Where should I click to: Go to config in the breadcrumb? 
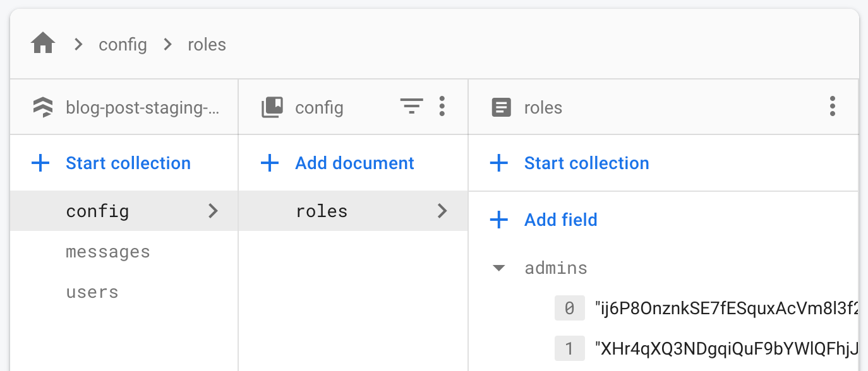tap(123, 45)
